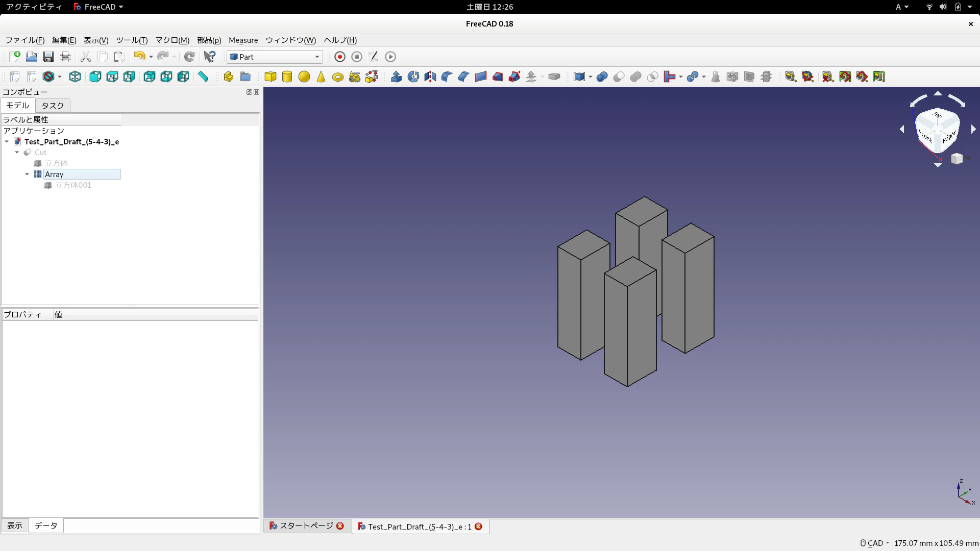Open the undo history dropdown arrow
Screen dimensions: 980x551
[151, 57]
